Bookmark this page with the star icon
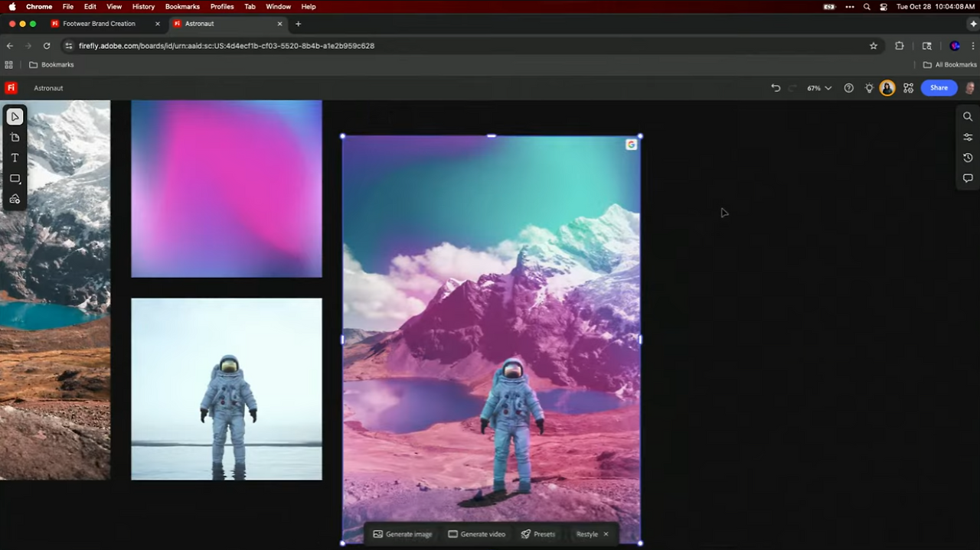Screen dimensions: 980x550 (x=874, y=46)
